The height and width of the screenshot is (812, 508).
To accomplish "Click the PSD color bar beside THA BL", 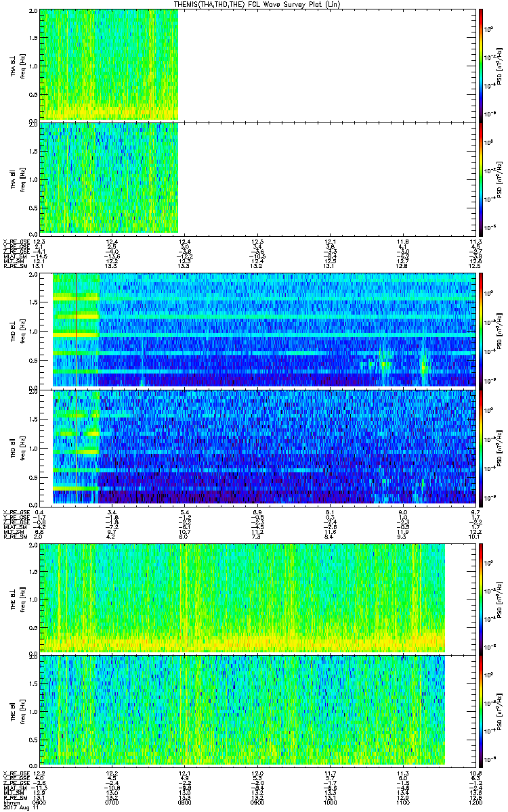I will tap(481, 65).
